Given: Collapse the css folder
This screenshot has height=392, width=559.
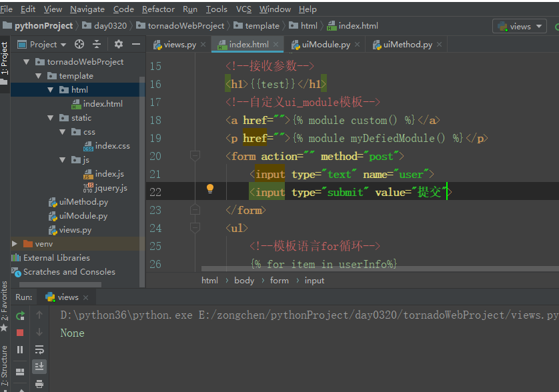Looking at the screenshot, I should coord(63,132).
